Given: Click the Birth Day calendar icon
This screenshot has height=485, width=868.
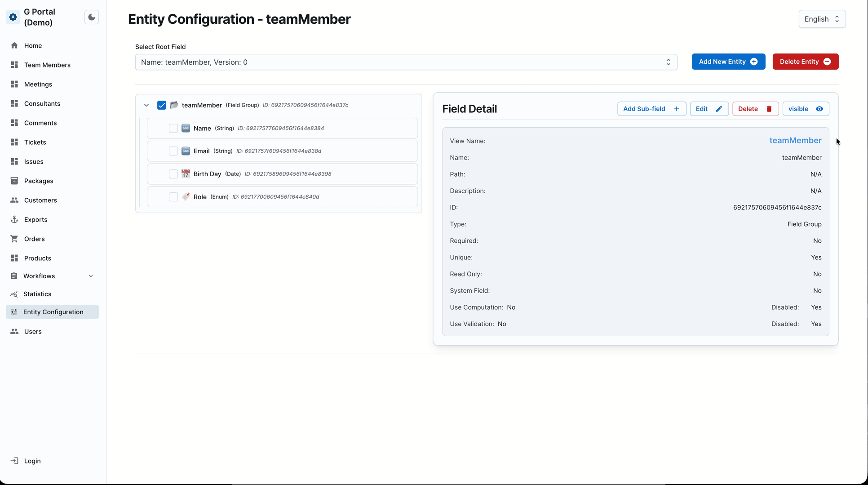Looking at the screenshot, I should point(186,174).
